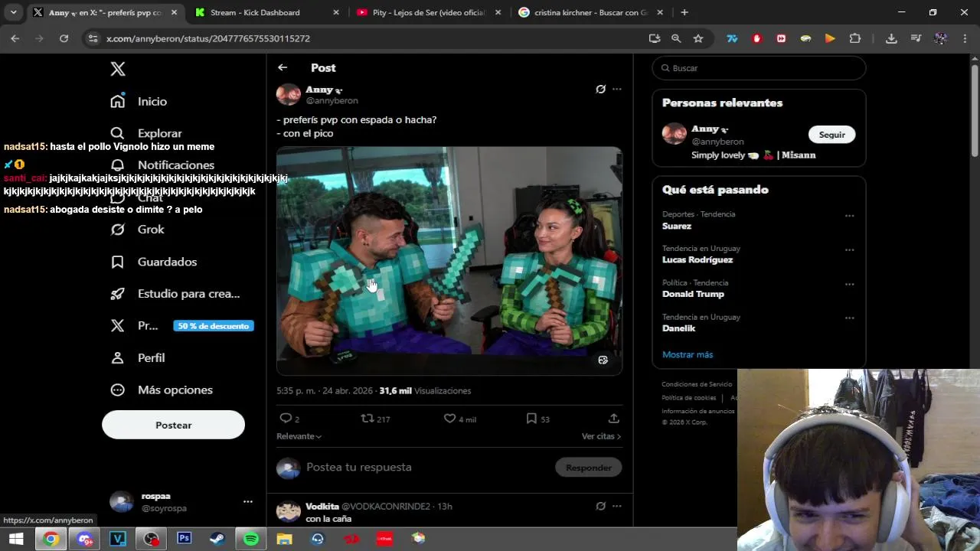
Task: Switch to Pity - Lejos de Ser tab
Action: [x=429, y=12]
